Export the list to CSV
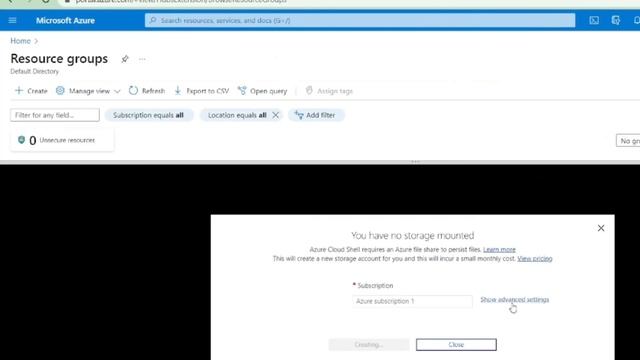The height and width of the screenshot is (360, 640). pos(202,91)
